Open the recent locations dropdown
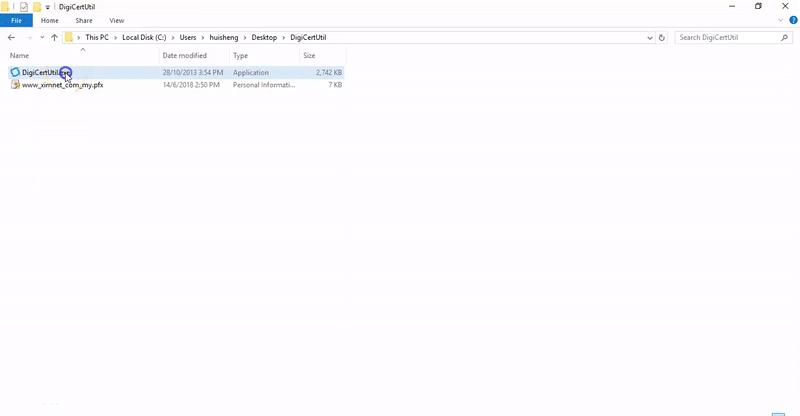This screenshot has width=800, height=416. 42,37
